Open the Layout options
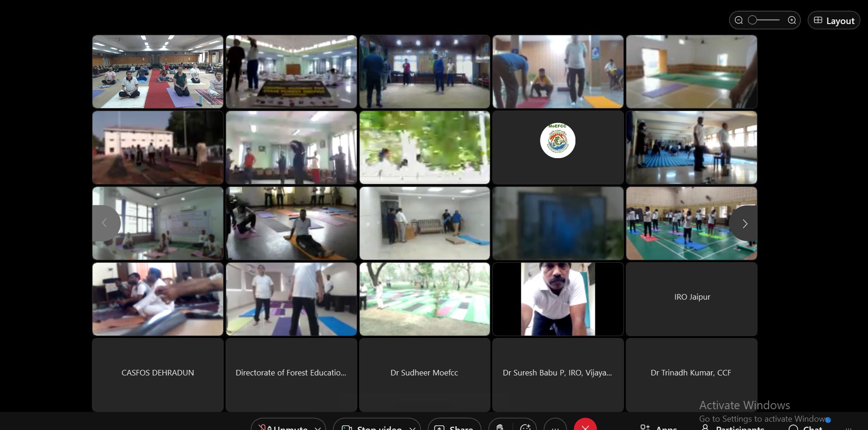Image resolution: width=868 pixels, height=430 pixels. 833,21
